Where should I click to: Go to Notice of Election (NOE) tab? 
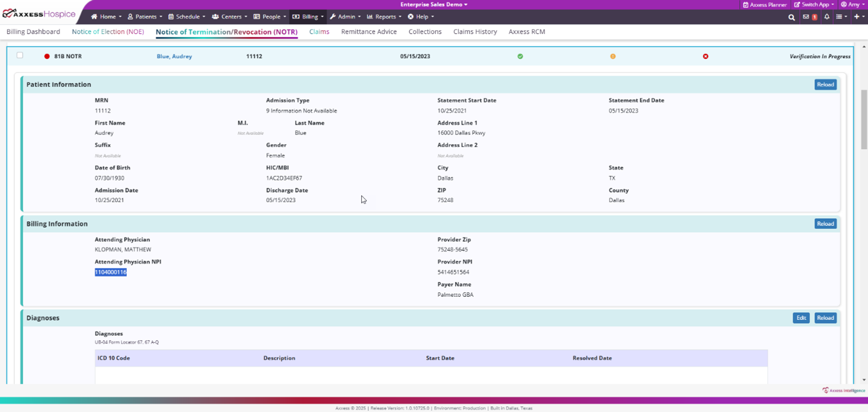[108, 32]
